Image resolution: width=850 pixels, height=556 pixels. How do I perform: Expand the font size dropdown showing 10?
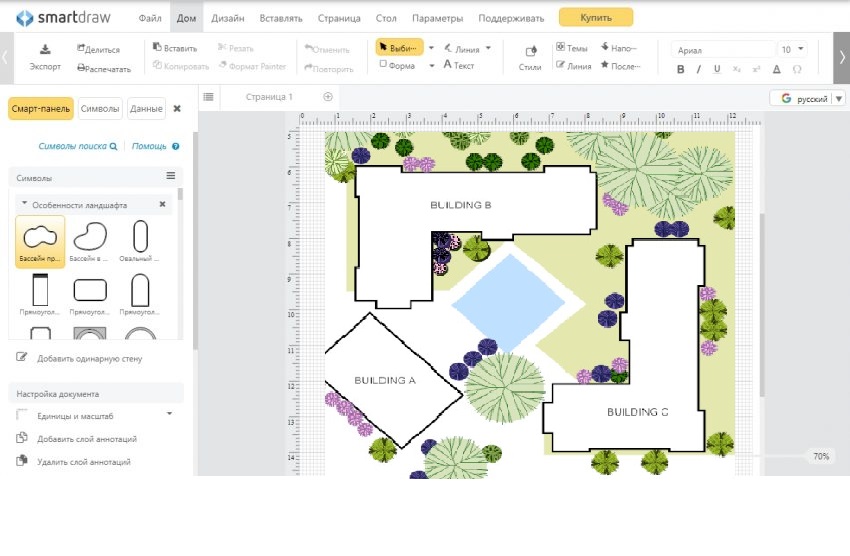(801, 49)
